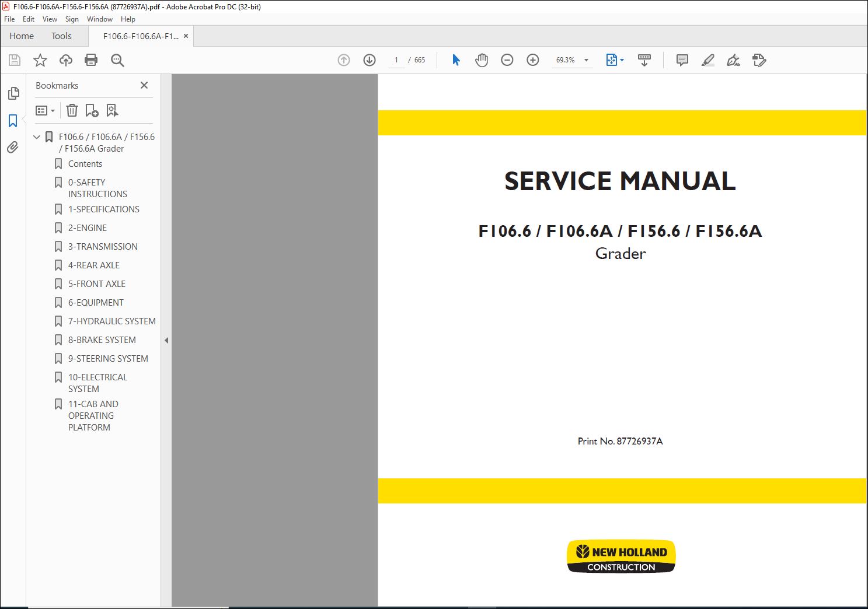The height and width of the screenshot is (609, 868).
Task: Open 0-SAFETY INSTRUCTIONS bookmark
Action: (97, 188)
